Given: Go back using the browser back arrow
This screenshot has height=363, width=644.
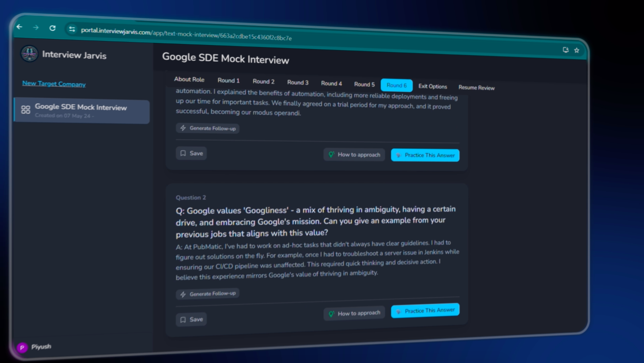Looking at the screenshot, I should point(19,27).
